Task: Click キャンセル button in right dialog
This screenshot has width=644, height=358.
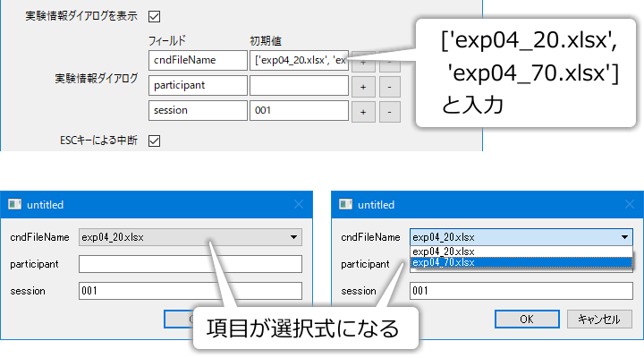Action: tap(599, 319)
